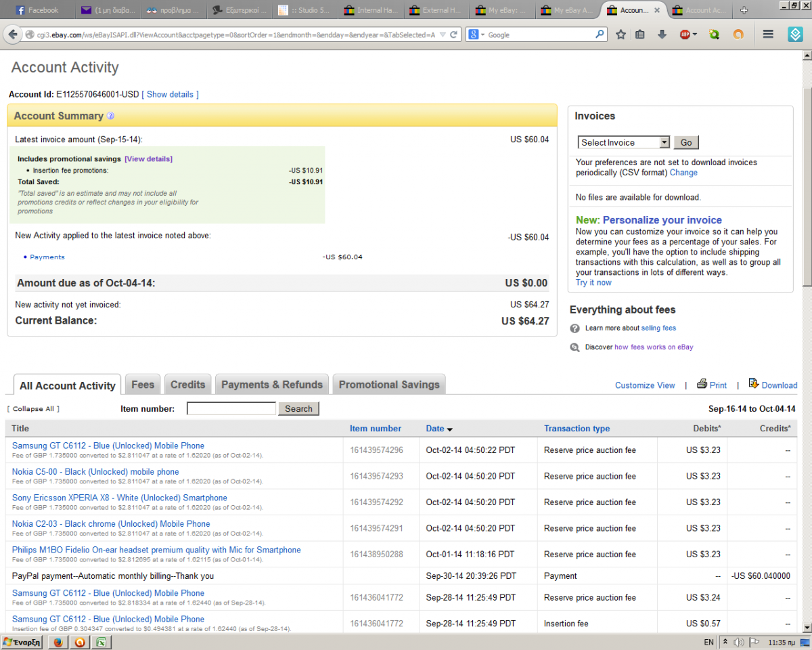Viewport: 812px width, 650px height.
Task: Open View details for promotional savings
Action: pos(148,159)
